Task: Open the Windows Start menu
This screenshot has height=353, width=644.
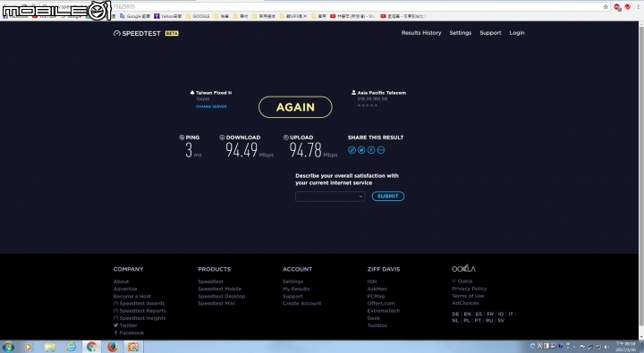Action: 8,347
